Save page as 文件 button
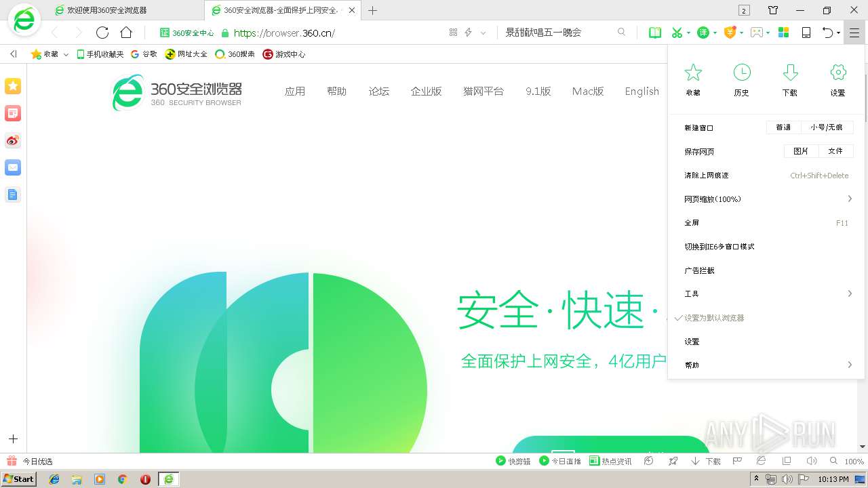 pyautogui.click(x=835, y=151)
